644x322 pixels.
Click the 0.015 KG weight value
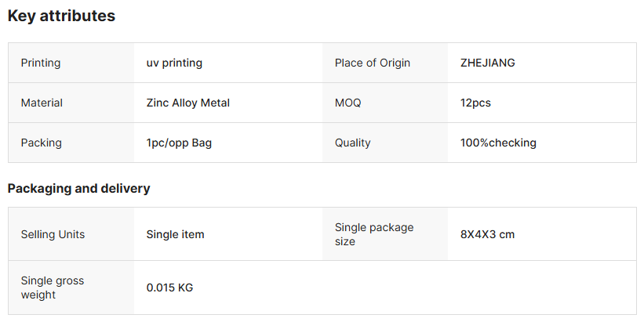click(169, 288)
